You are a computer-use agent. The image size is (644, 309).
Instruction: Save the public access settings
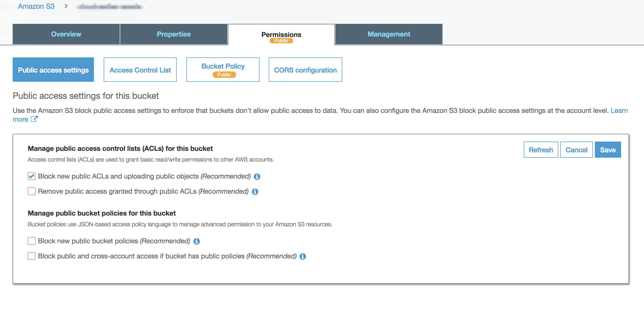pos(608,149)
